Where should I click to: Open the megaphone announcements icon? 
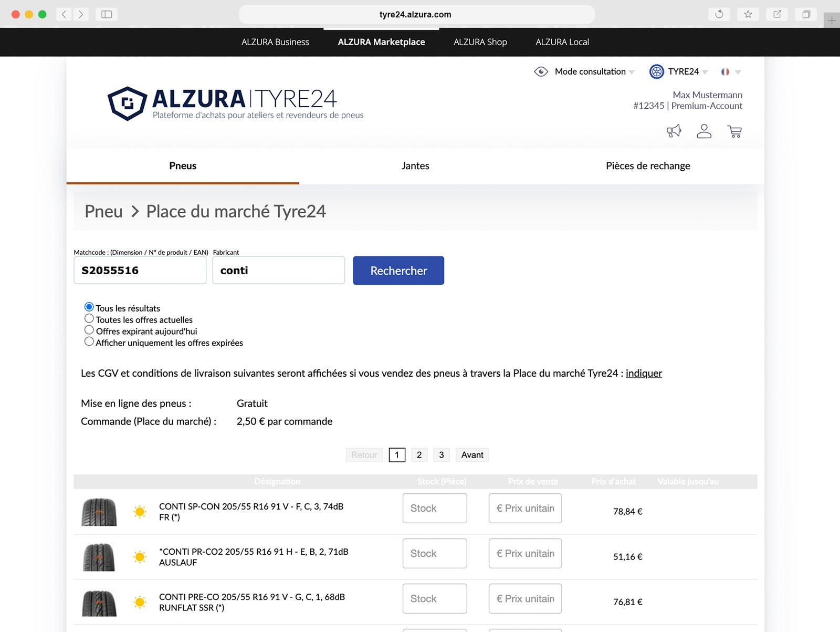pyautogui.click(x=674, y=131)
